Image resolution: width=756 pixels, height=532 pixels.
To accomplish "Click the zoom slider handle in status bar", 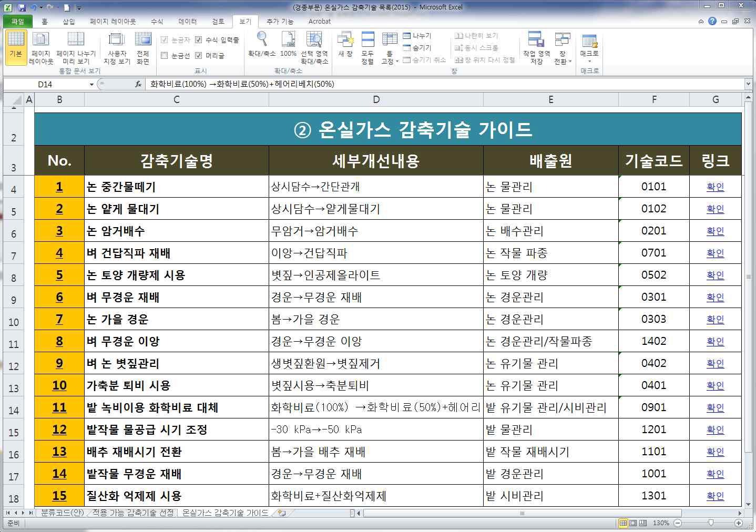I will (711, 523).
